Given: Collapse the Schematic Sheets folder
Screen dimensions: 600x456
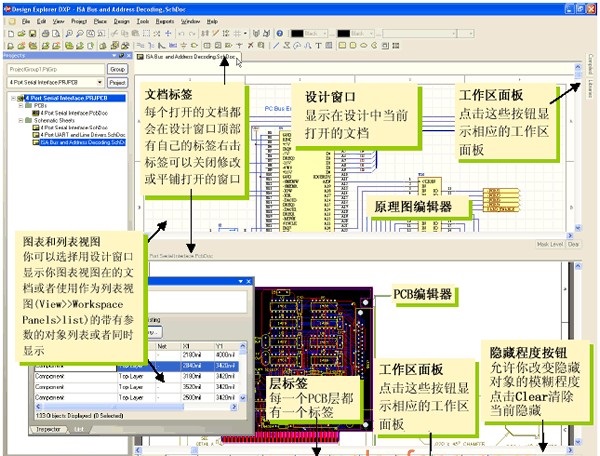Looking at the screenshot, I should click(20, 122).
